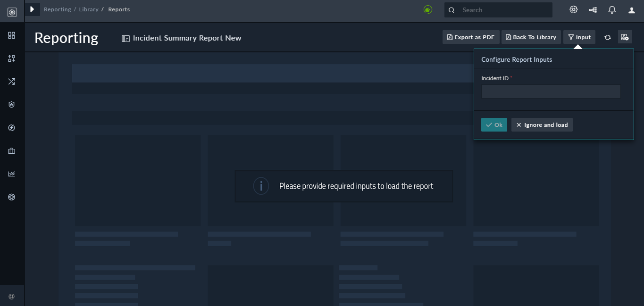
Task: Click Export as PDF button
Action: tap(471, 37)
